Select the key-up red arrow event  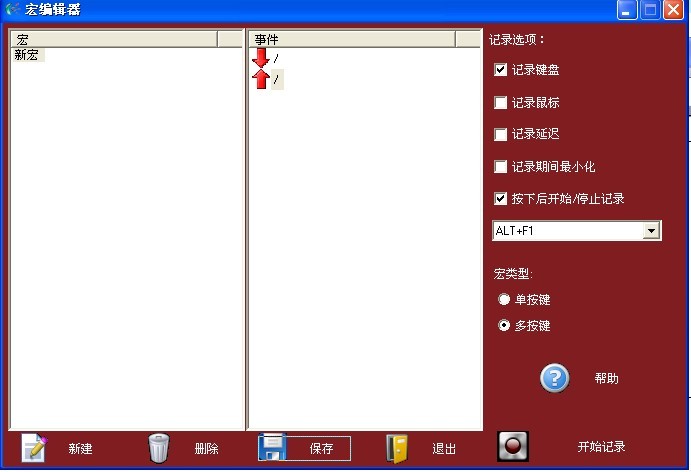pos(261,79)
